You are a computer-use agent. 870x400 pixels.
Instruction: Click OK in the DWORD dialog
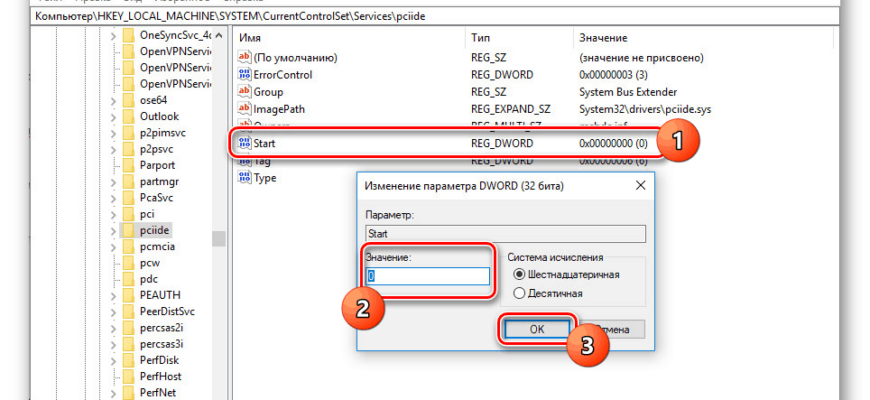tap(537, 329)
